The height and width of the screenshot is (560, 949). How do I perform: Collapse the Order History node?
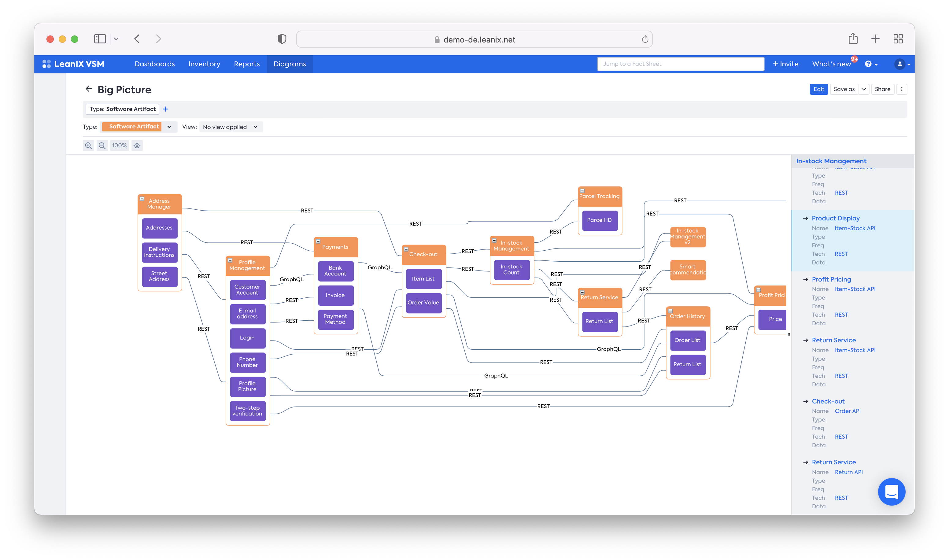[x=670, y=311]
